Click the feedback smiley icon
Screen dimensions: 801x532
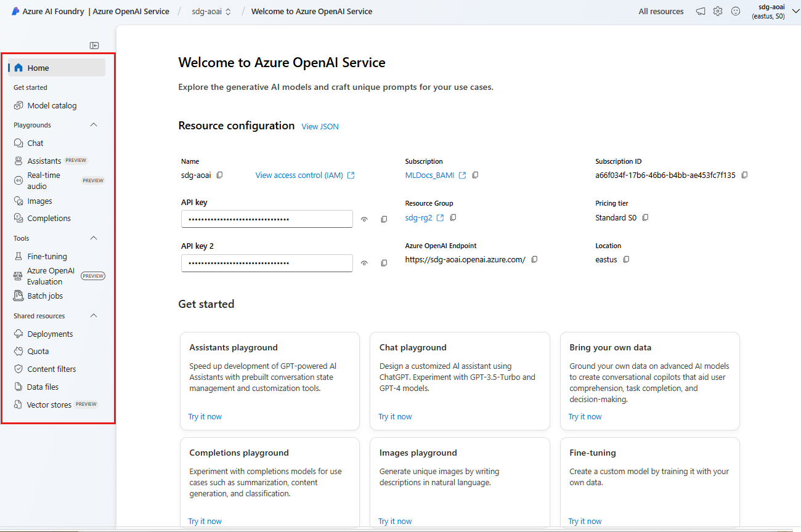pyautogui.click(x=736, y=11)
